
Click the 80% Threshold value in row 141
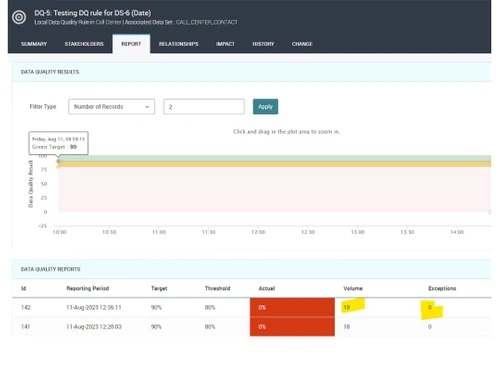[x=210, y=327]
